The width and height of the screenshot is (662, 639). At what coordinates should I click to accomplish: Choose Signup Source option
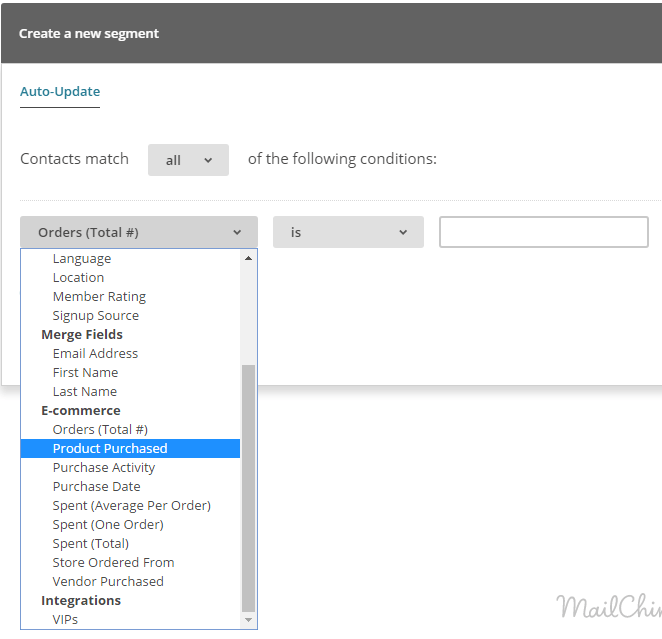click(130, 316)
